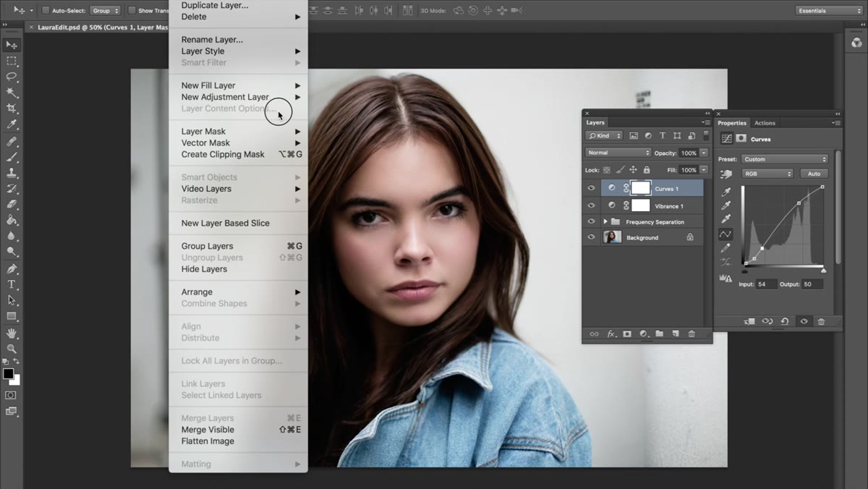
Task: Click the Curves Output value field
Action: point(812,284)
